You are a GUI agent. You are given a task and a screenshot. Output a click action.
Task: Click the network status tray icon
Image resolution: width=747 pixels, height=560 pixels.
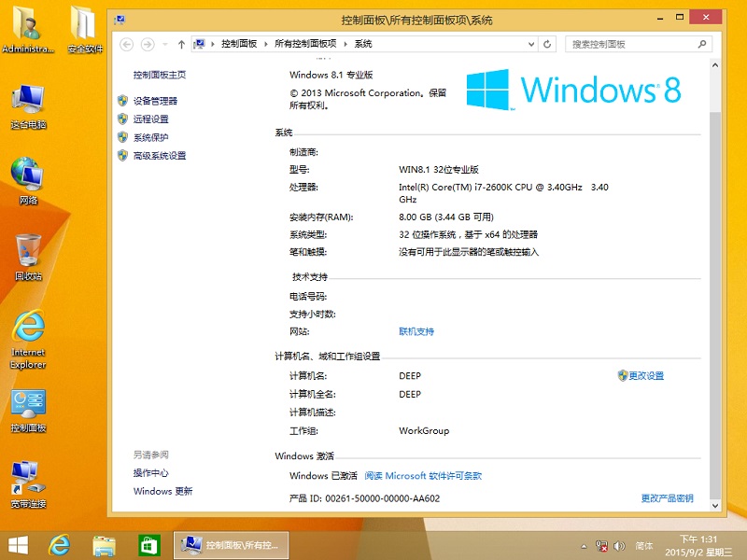click(x=601, y=546)
